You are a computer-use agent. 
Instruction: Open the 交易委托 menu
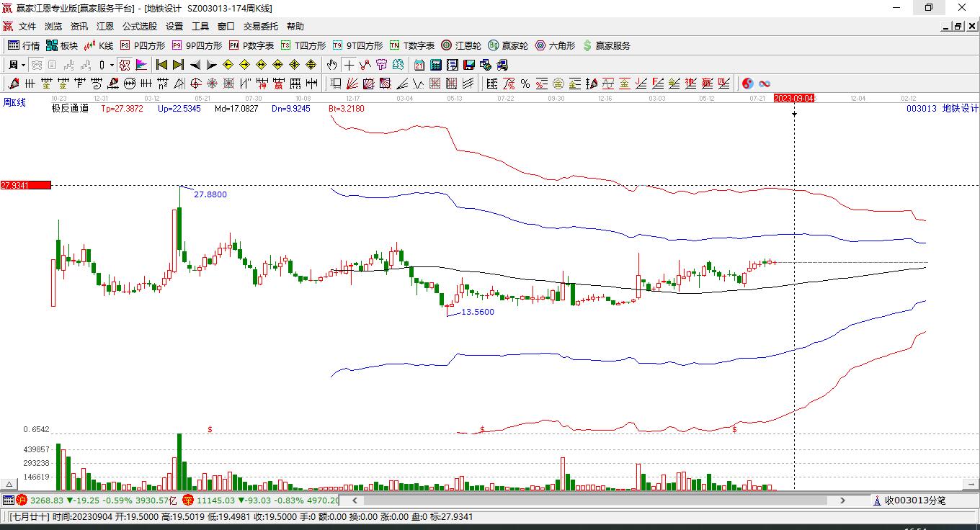tap(260, 27)
